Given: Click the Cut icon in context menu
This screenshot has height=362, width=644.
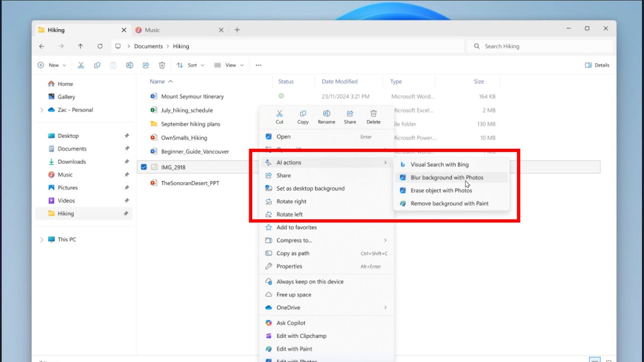Looking at the screenshot, I should 279,114.
